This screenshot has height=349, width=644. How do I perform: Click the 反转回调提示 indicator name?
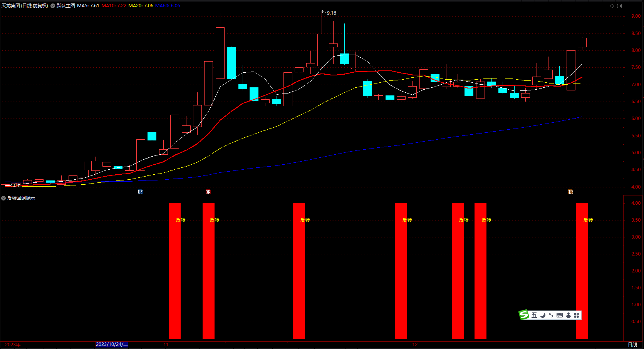(21, 198)
